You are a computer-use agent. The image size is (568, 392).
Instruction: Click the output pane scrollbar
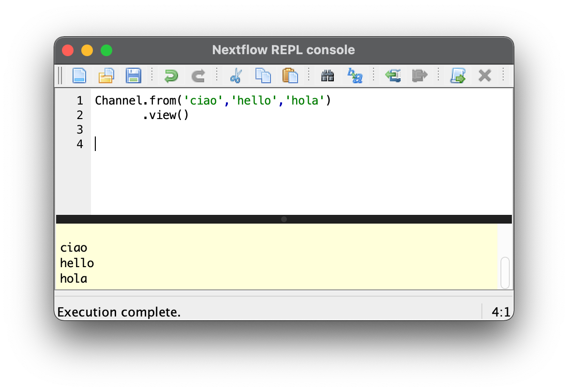tap(505, 273)
